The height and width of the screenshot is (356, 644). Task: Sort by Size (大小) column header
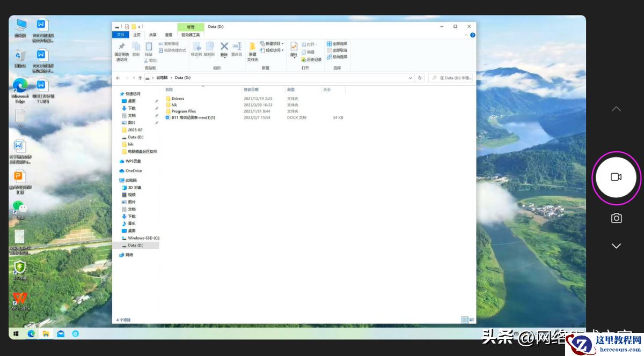coord(327,90)
